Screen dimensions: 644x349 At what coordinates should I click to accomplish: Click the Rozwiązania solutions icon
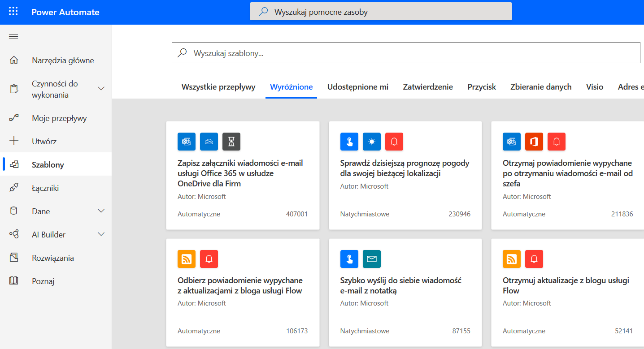(14, 258)
